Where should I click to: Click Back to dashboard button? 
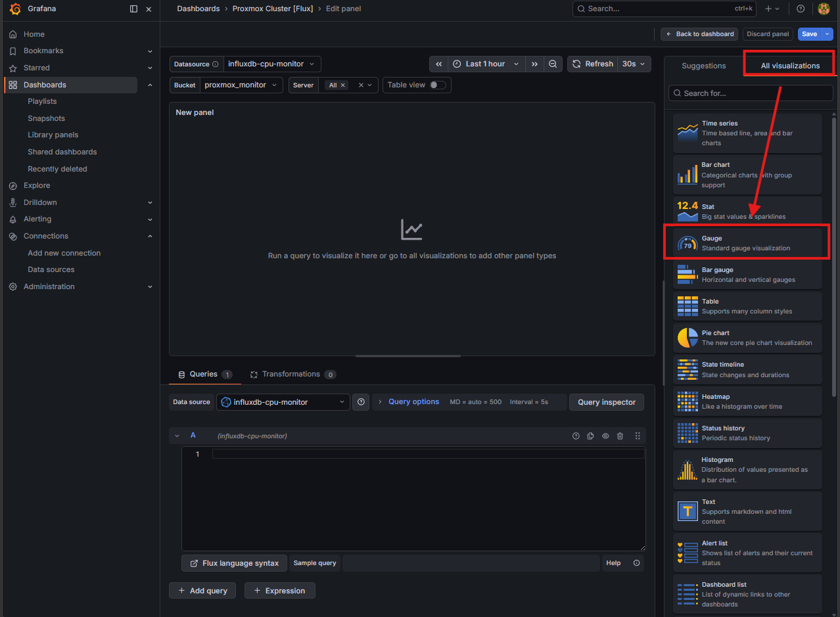point(699,34)
